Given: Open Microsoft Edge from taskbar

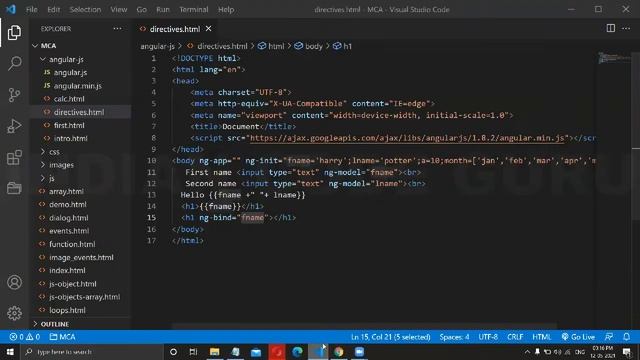Looking at the screenshot, I should click(x=297, y=351).
